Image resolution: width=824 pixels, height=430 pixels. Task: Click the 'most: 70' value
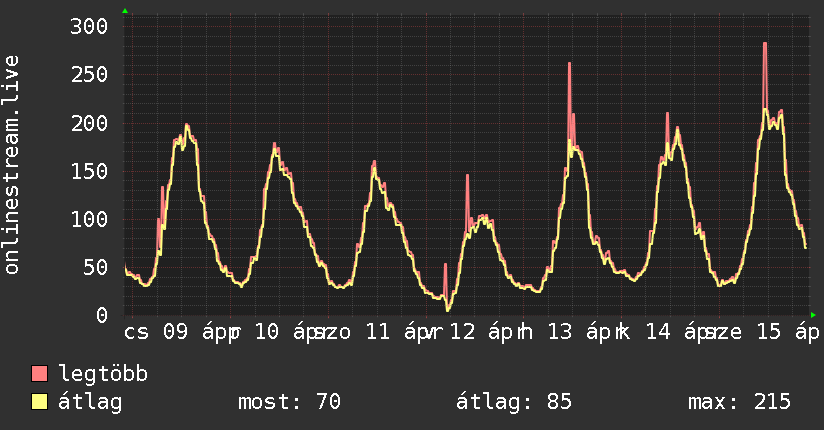290,402
